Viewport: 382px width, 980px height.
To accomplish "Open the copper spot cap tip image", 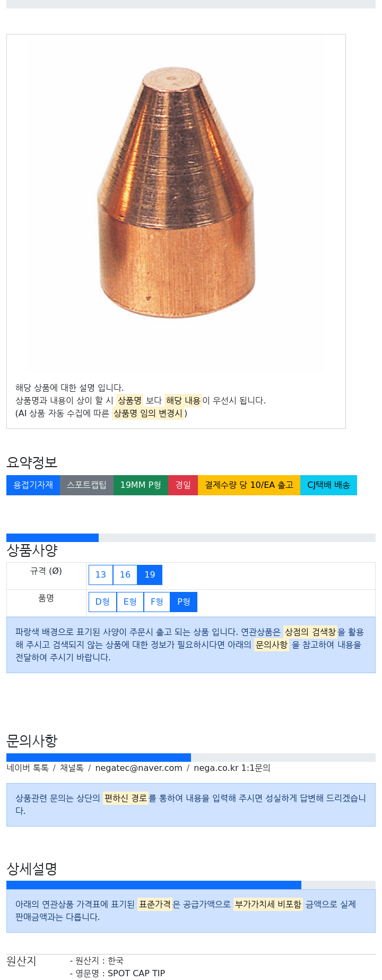I will (176, 204).
